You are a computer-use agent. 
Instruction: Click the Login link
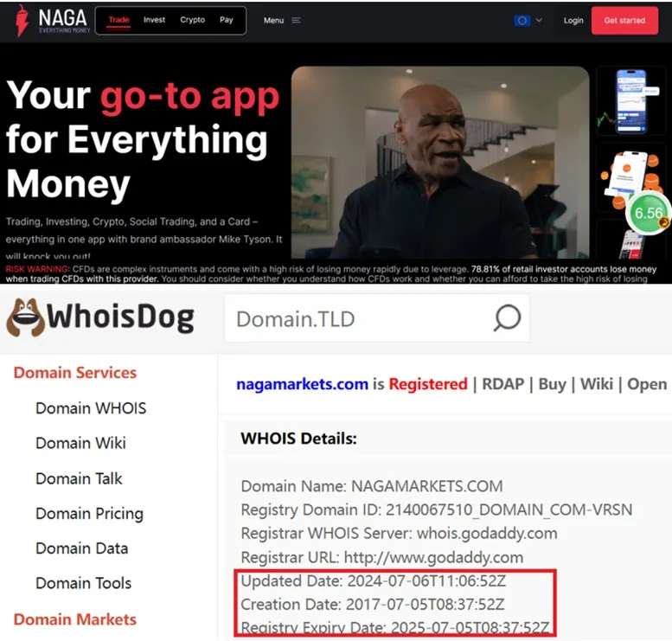tap(573, 20)
